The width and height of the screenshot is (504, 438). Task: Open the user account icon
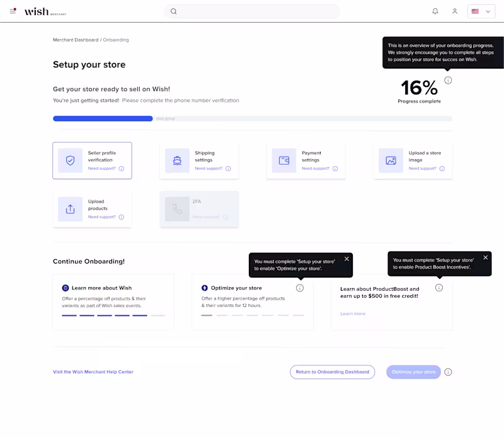click(x=454, y=11)
